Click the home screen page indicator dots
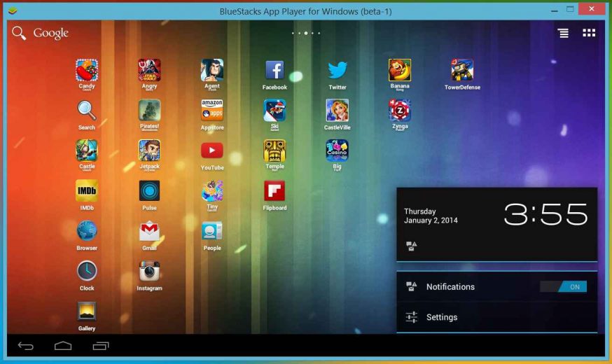 tap(306, 33)
